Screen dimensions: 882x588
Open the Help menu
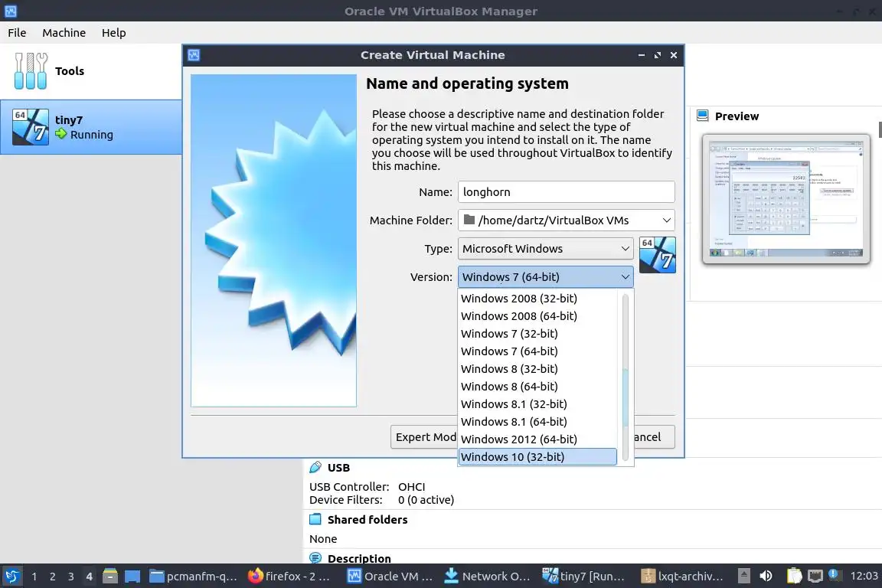[113, 33]
